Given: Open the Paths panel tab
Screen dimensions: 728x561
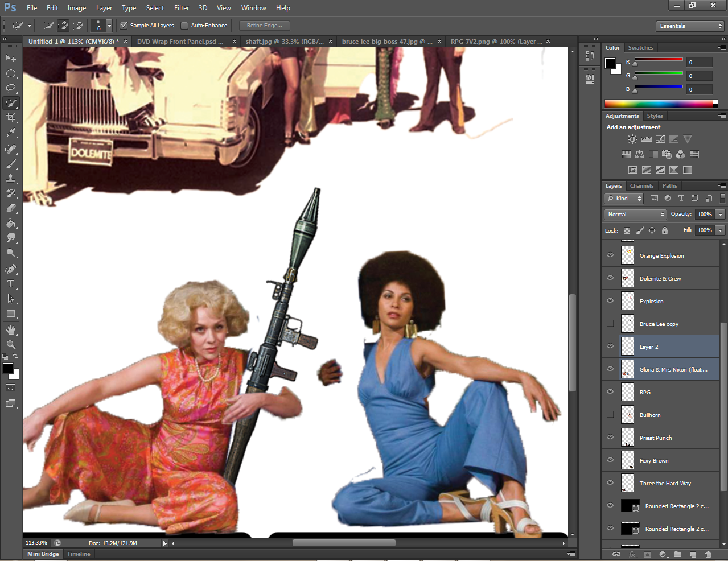Looking at the screenshot, I should (670, 186).
